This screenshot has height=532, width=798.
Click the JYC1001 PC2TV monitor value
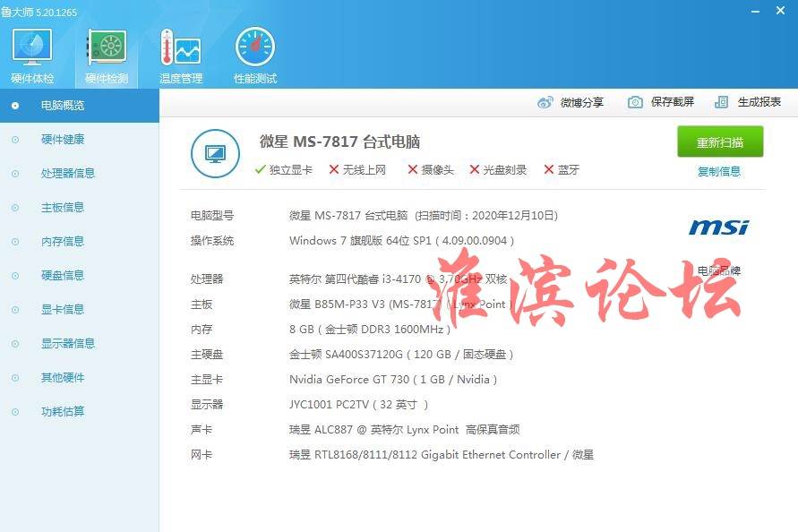[x=359, y=405]
